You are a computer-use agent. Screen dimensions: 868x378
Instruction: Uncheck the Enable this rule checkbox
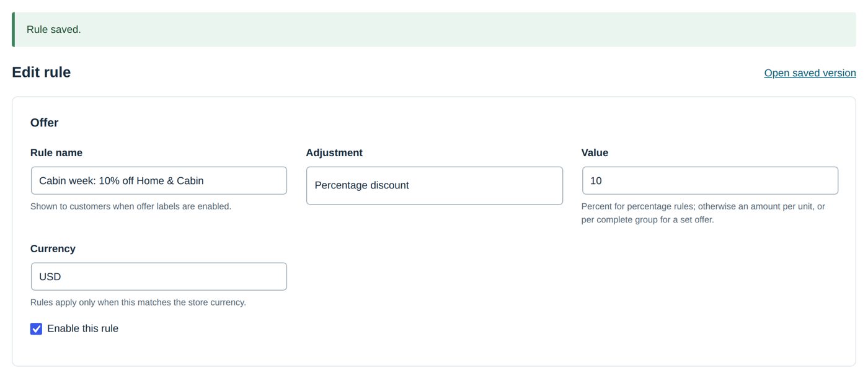pyautogui.click(x=36, y=328)
